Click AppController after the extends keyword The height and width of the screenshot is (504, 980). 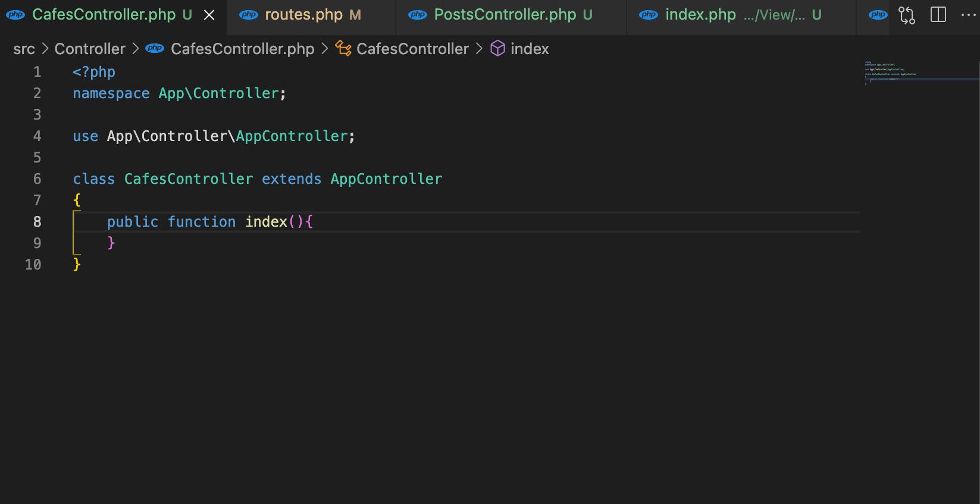coord(386,179)
